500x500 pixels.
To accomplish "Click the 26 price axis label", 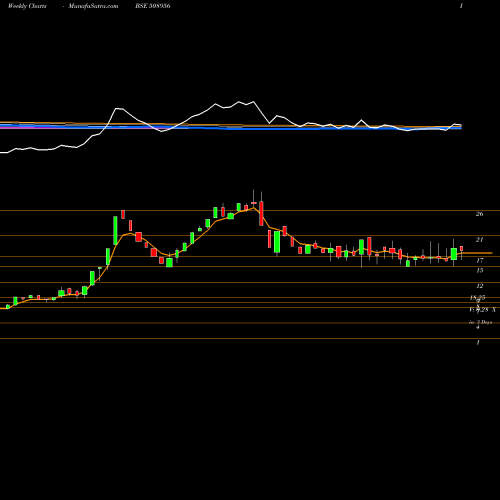I will pyautogui.click(x=479, y=214).
